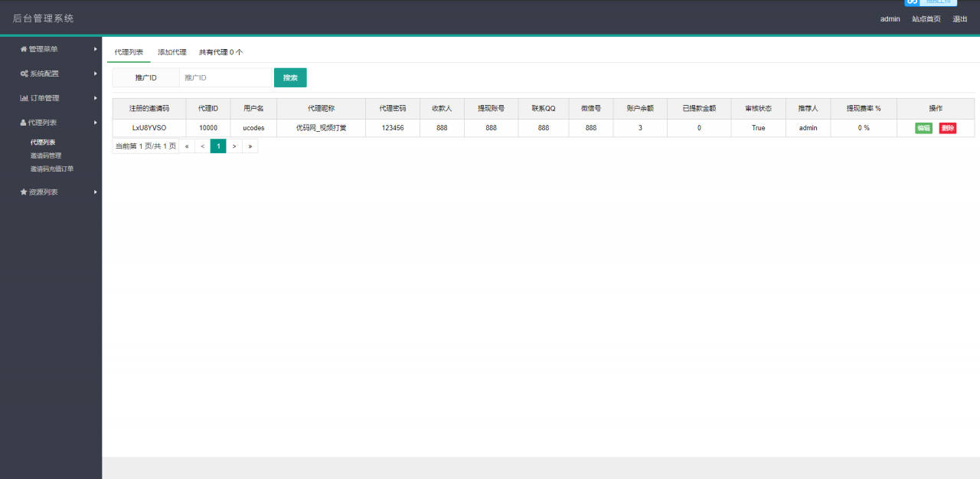Expand the 资源列表 arrow in sidebar
This screenshot has height=479, width=980.
(96, 192)
